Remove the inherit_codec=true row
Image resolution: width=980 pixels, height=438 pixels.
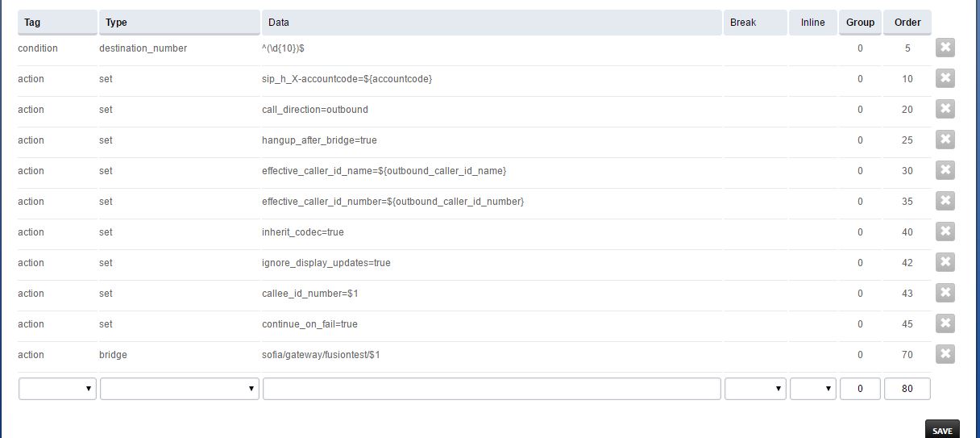point(945,232)
